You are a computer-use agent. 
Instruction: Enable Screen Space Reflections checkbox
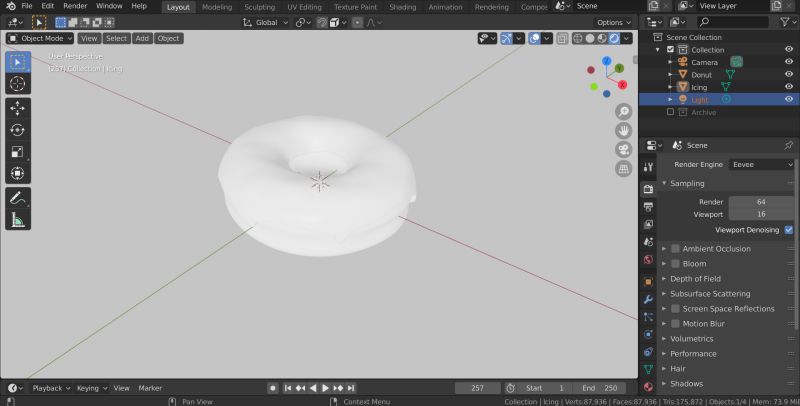coord(676,309)
